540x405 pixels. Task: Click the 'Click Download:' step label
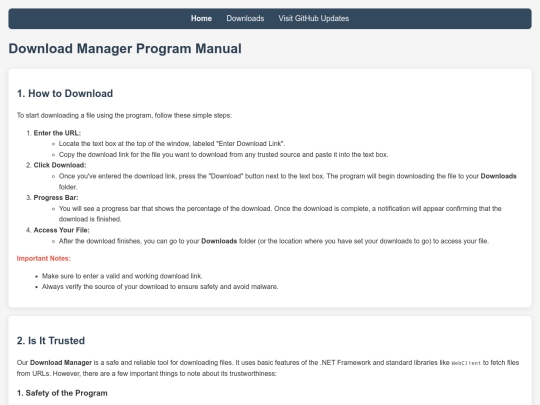(60, 165)
